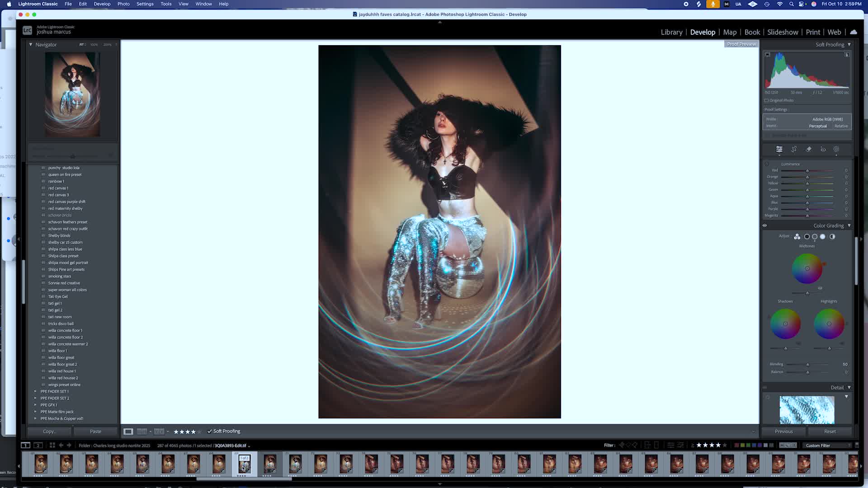Open Grid view from filmstrip bar
Viewport: 868px width, 488px height.
[x=52, y=446]
